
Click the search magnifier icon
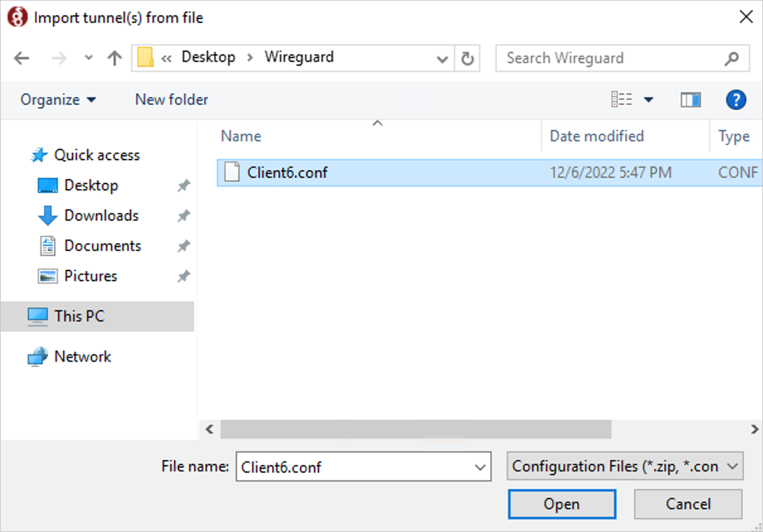pos(731,59)
